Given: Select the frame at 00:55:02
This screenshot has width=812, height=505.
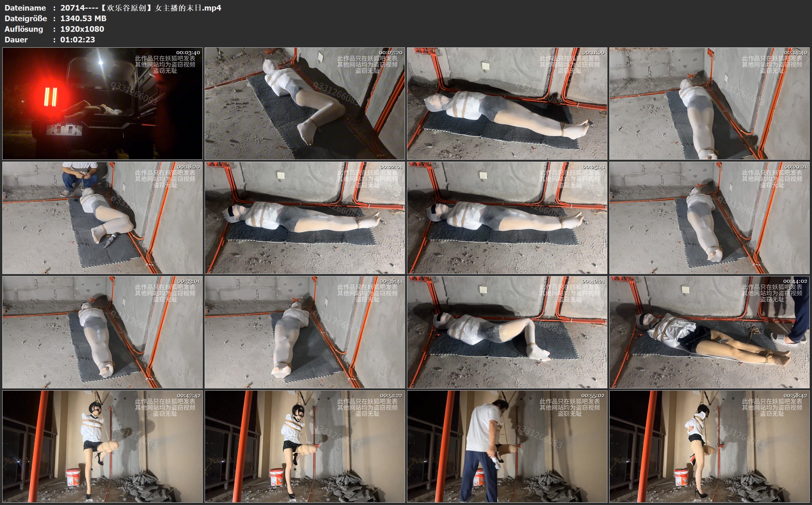Looking at the screenshot, I should (507, 446).
